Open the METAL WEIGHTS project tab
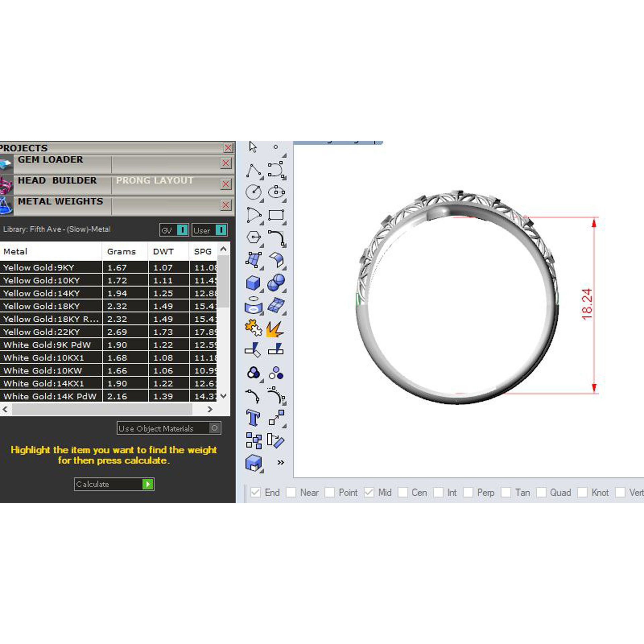 [60, 202]
